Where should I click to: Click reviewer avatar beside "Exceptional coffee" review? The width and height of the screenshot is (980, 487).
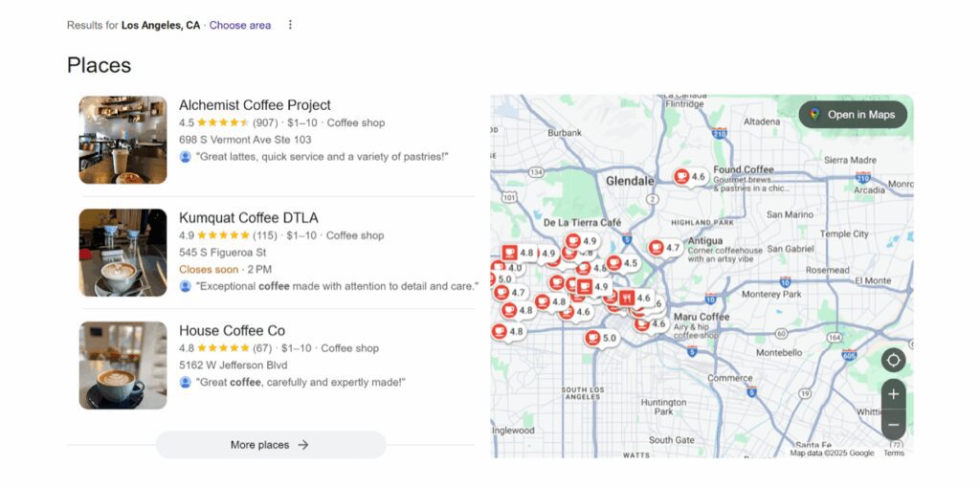pos(185,286)
